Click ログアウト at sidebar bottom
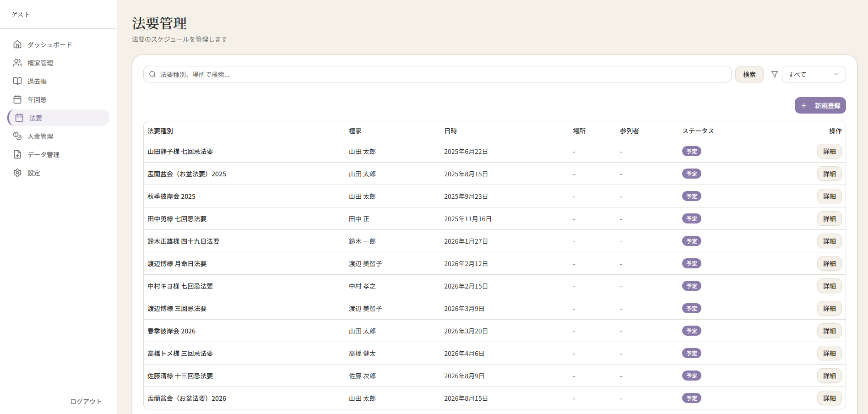The width and height of the screenshot is (868, 414). (x=86, y=401)
